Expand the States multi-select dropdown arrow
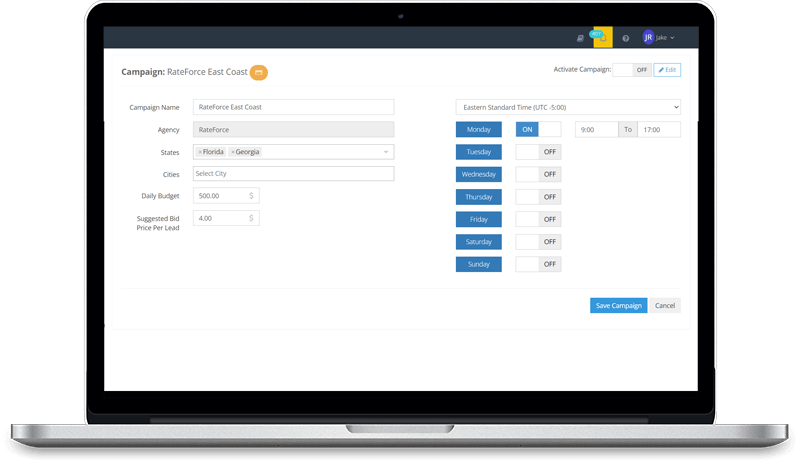800x462 pixels. pyautogui.click(x=386, y=152)
